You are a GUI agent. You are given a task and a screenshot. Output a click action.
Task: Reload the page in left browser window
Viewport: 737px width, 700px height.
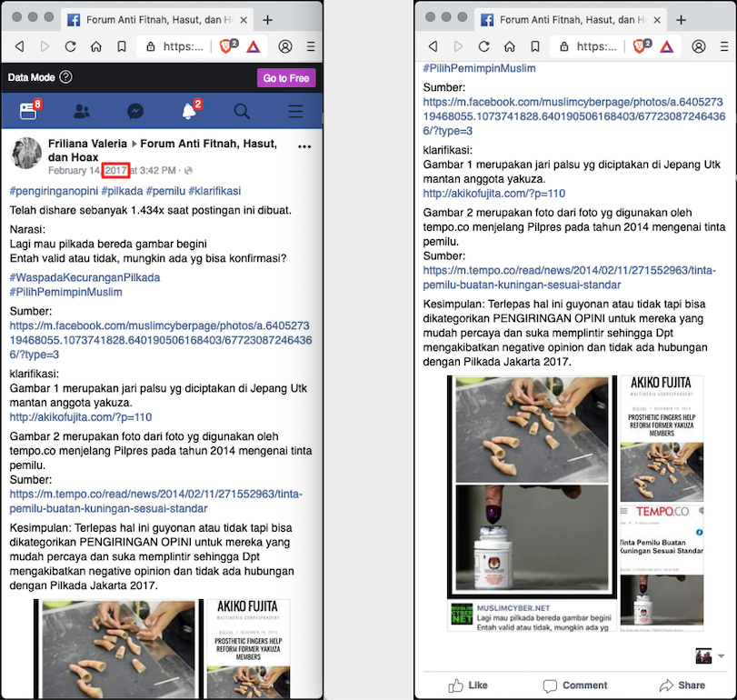[71, 46]
